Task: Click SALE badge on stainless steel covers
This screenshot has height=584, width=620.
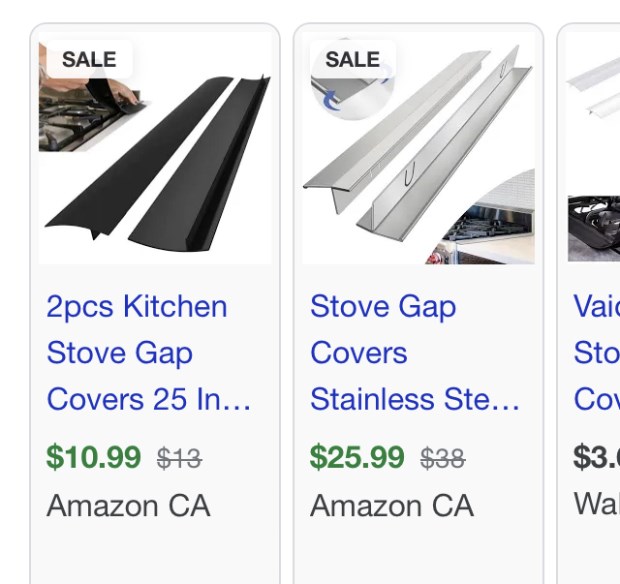Action: [x=353, y=59]
